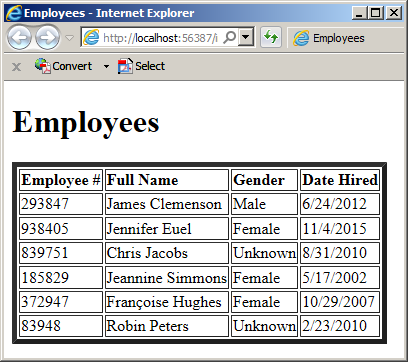
Task: Click the name Jeannine Simmons
Action: coord(167,277)
